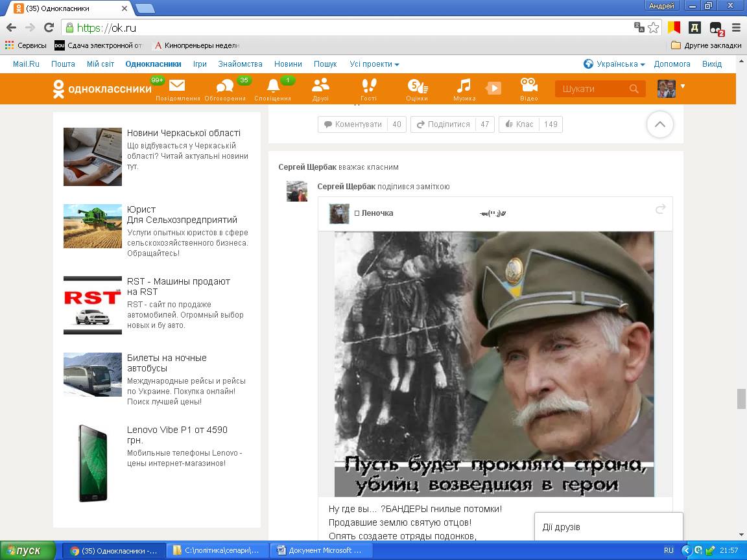747x560 pixels.
Task: Click the scroll-to-top arrow button
Action: point(659,124)
